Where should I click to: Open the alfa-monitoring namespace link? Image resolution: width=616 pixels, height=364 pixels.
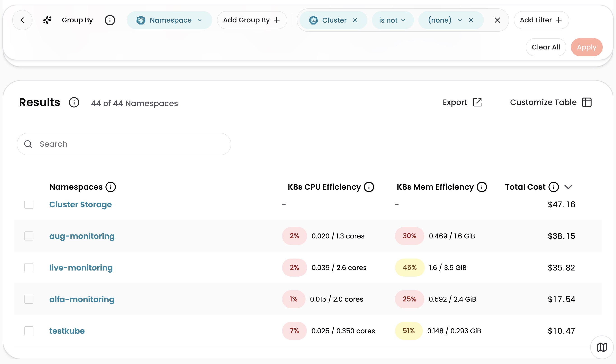(82, 299)
